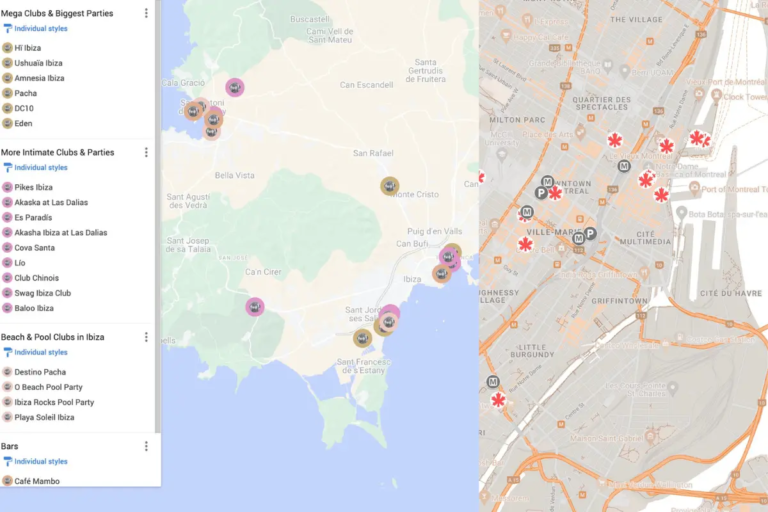Select Club Chinois marker icon in list
768x512 pixels.
7,278
